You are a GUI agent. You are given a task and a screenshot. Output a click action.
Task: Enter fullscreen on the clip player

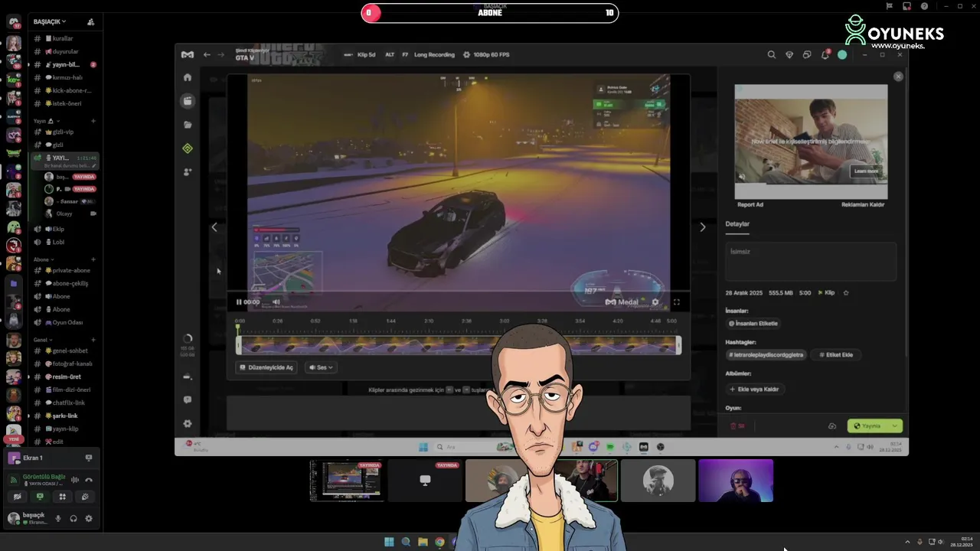click(x=677, y=302)
